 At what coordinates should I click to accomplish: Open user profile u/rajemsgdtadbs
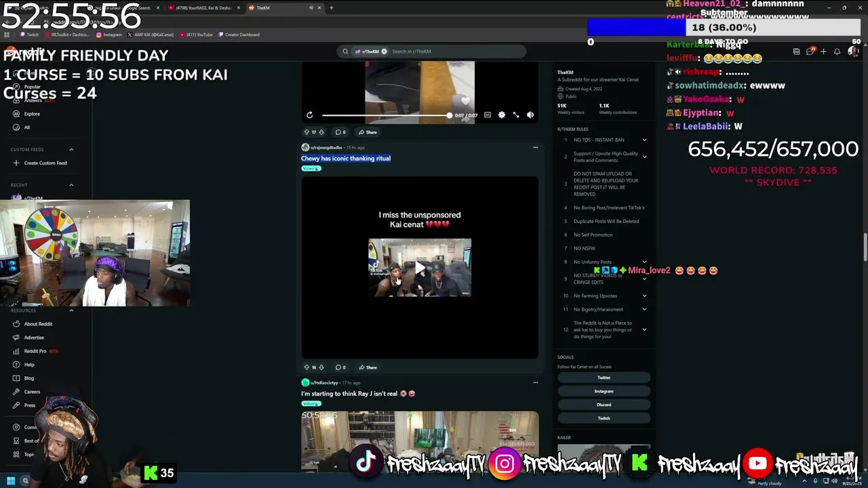(326, 147)
